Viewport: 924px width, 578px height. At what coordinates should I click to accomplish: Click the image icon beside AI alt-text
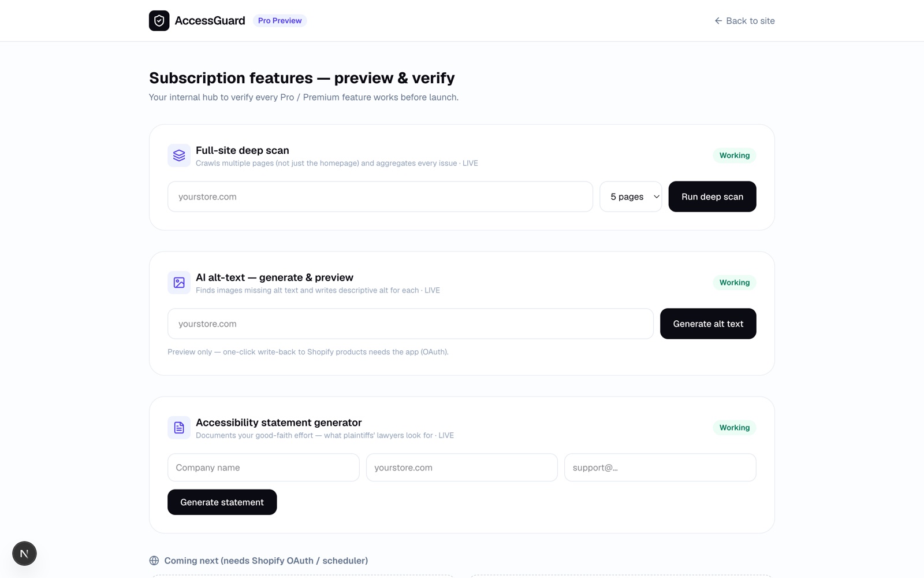click(x=179, y=283)
